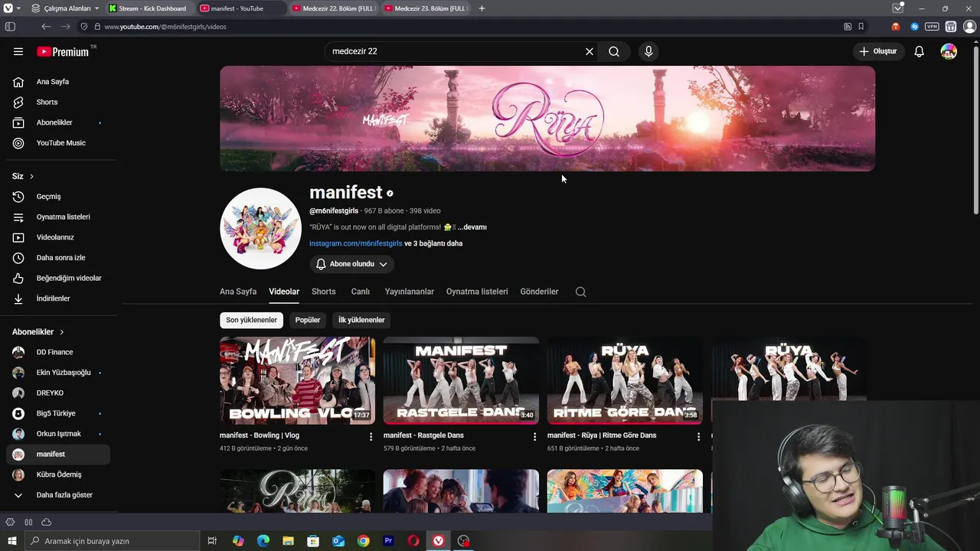Open more options for Rüya Ritme Göre Dans video
Image resolution: width=980 pixels, height=551 pixels.
click(x=698, y=436)
